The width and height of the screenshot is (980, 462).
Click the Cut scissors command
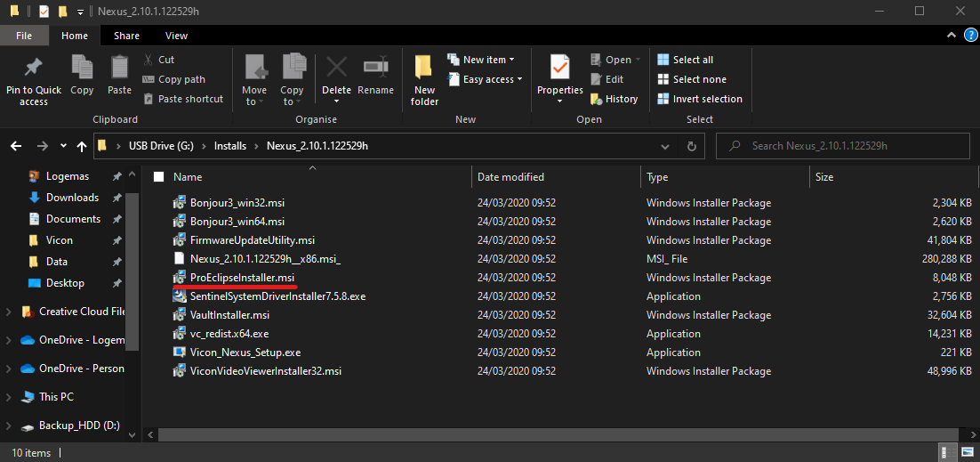[x=159, y=60]
